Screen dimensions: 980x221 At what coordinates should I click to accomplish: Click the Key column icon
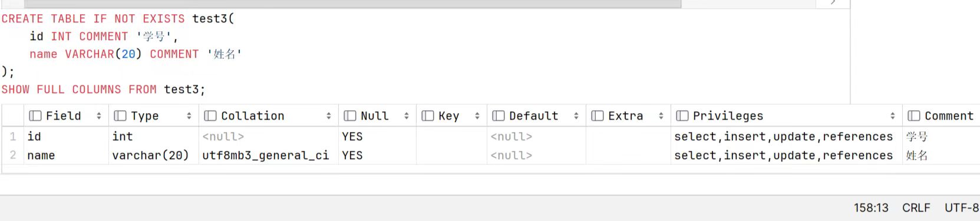(428, 116)
